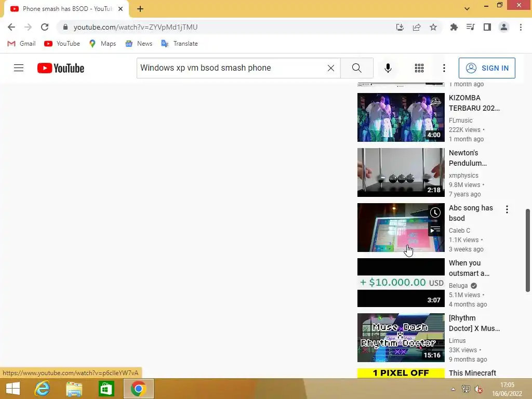Click the Abc song has bsod title
Screen dimensions: 532x399
coord(471,212)
